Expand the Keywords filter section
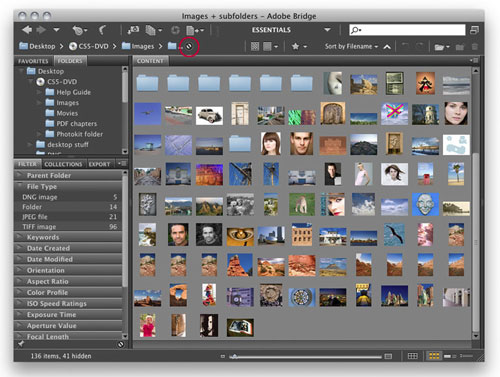This screenshot has width=500, height=377. click(20, 236)
